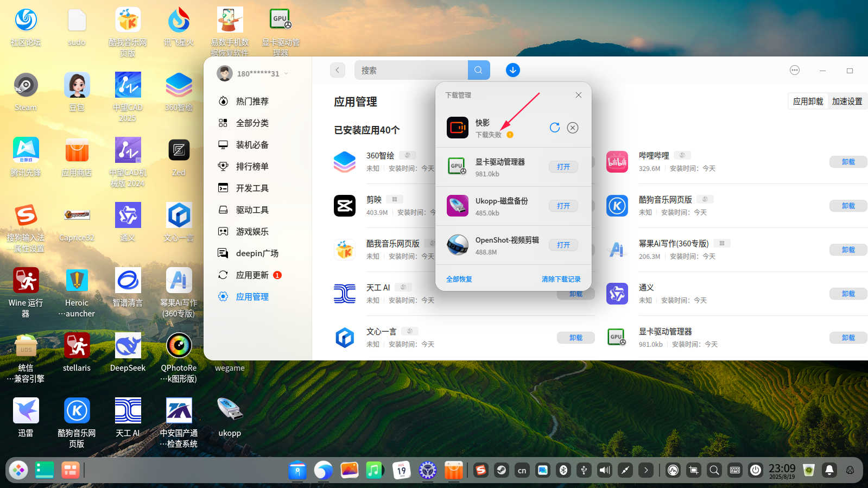The width and height of the screenshot is (868, 488).
Task: Uninstall 文心一言 with 卸载 button
Action: pos(575,338)
